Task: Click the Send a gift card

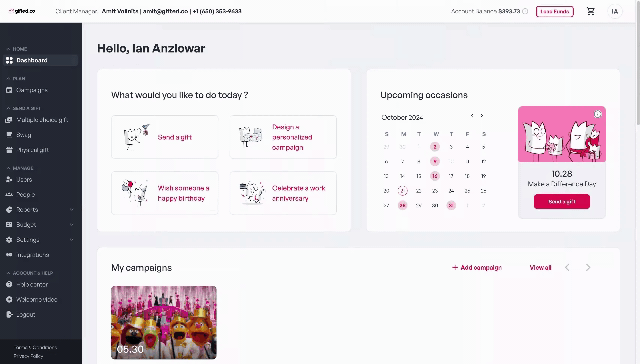Action: (164, 137)
